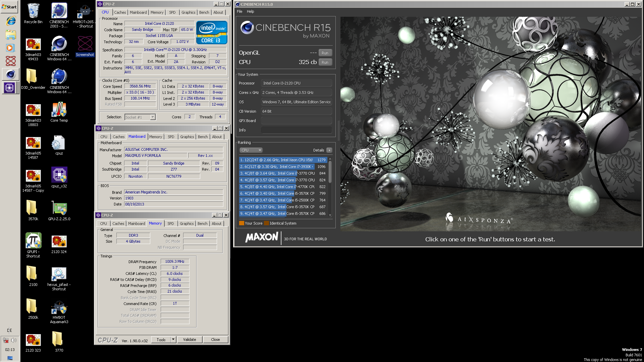Open the 3dmark03 18803 desktop icon
Screen dimensions: 644x362
(33, 115)
